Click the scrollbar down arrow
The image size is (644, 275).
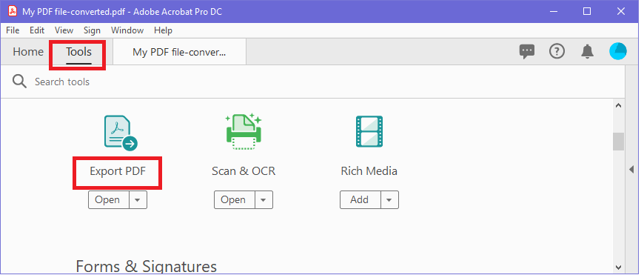coord(618,267)
